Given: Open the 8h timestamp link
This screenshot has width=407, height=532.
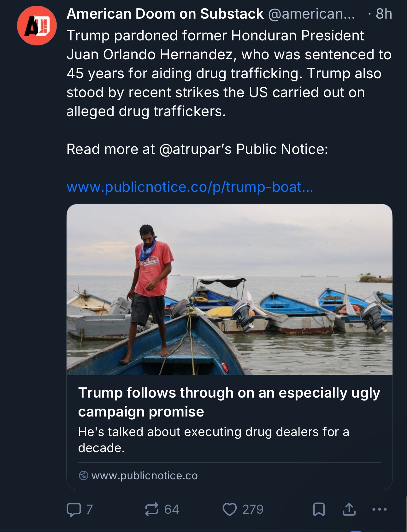Looking at the screenshot, I should click(x=384, y=14).
